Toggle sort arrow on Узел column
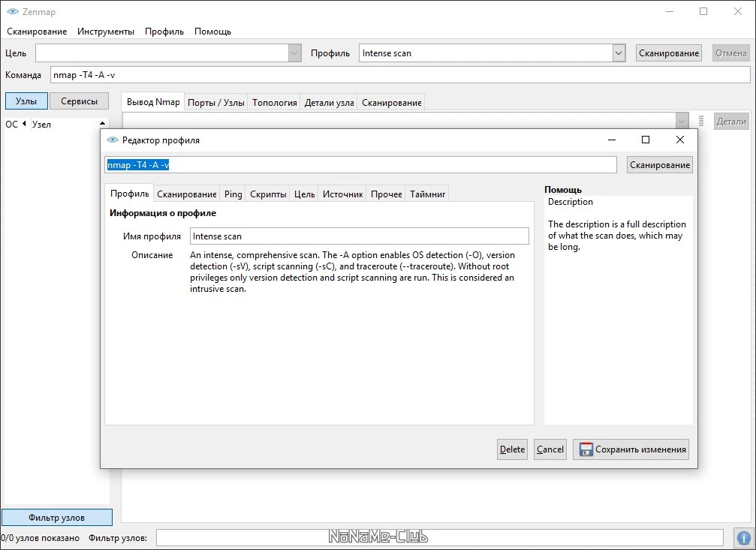756x550 pixels. coord(102,124)
